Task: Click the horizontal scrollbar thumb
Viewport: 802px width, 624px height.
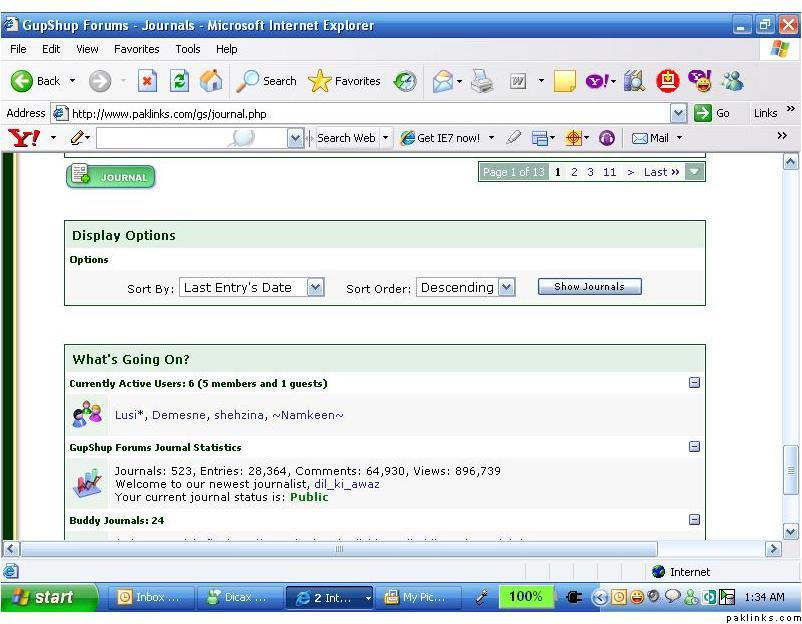Action: [338, 549]
